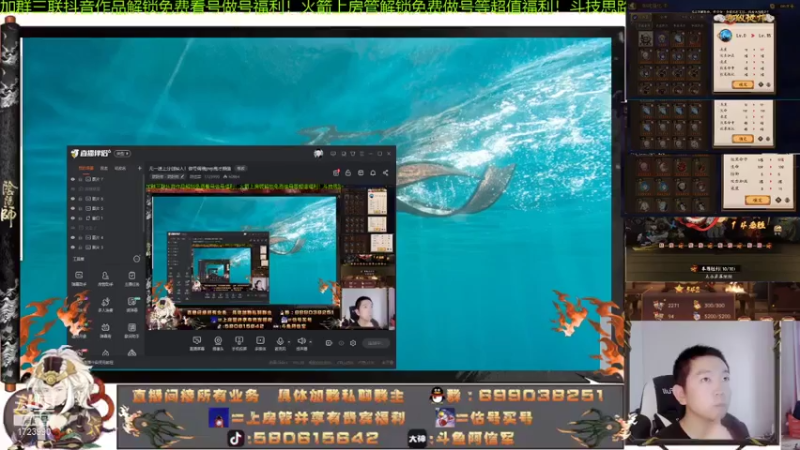Click the record icon beside start-live button

coord(329,343)
